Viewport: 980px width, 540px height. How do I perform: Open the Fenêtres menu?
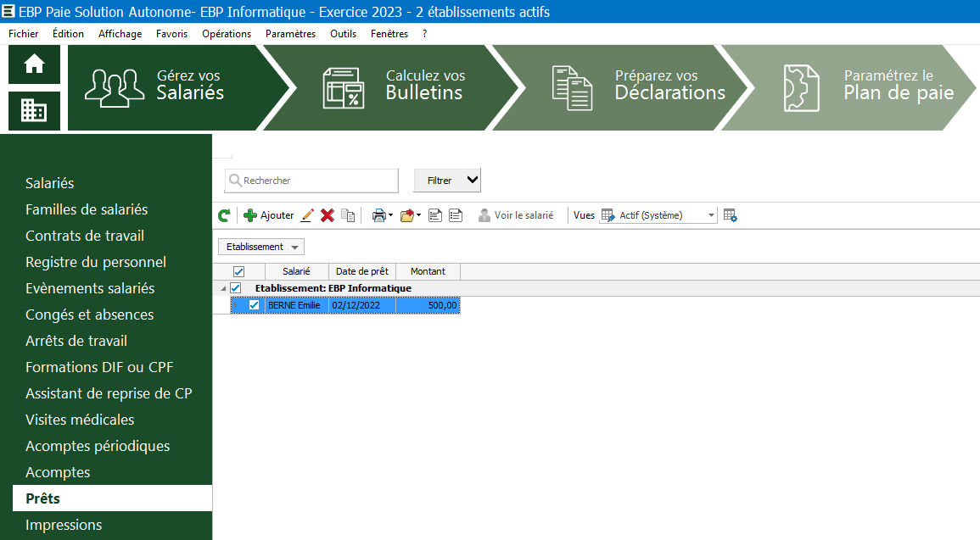point(389,34)
